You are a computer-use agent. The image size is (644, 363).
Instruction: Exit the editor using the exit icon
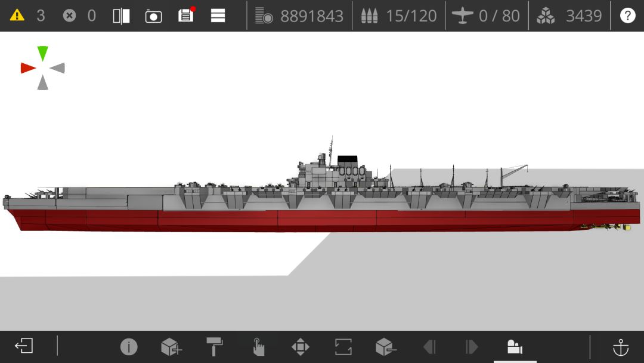pos(24,346)
